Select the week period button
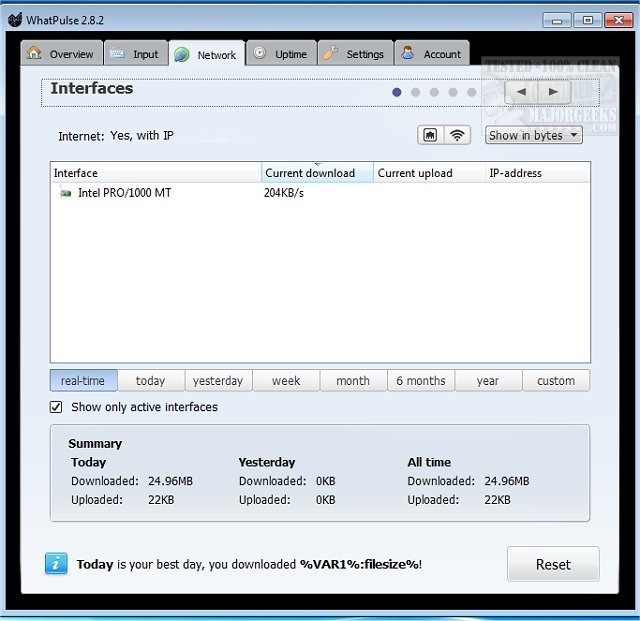 pos(286,381)
